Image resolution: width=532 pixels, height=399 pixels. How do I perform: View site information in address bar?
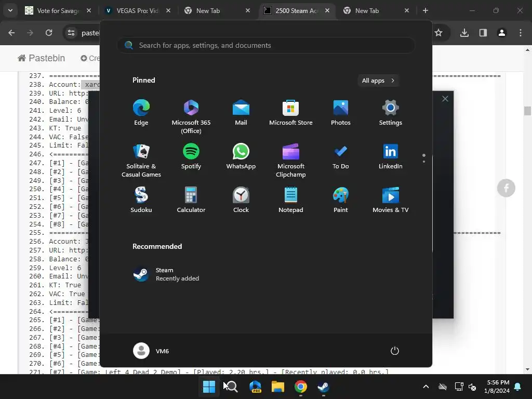click(71, 33)
